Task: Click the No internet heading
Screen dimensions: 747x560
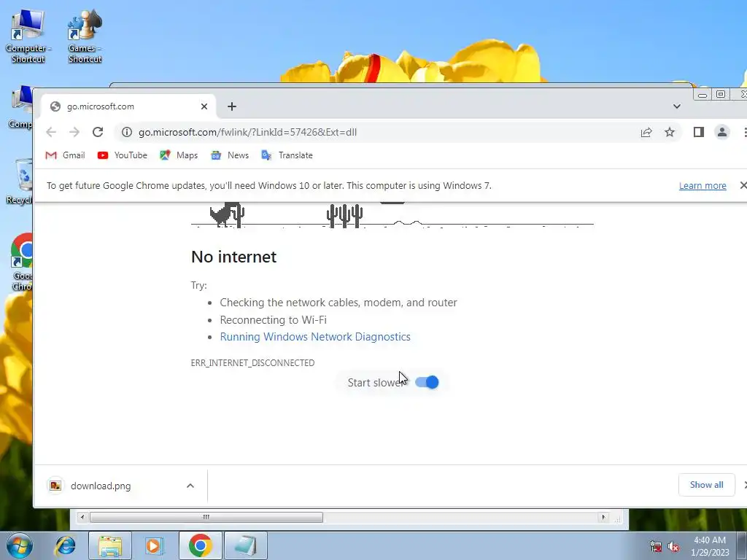Action: [x=233, y=257]
